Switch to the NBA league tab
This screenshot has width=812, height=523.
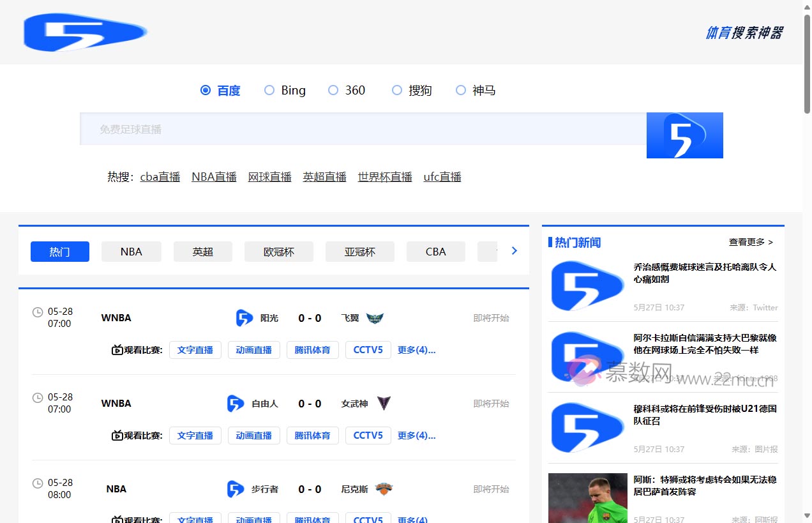[132, 252]
